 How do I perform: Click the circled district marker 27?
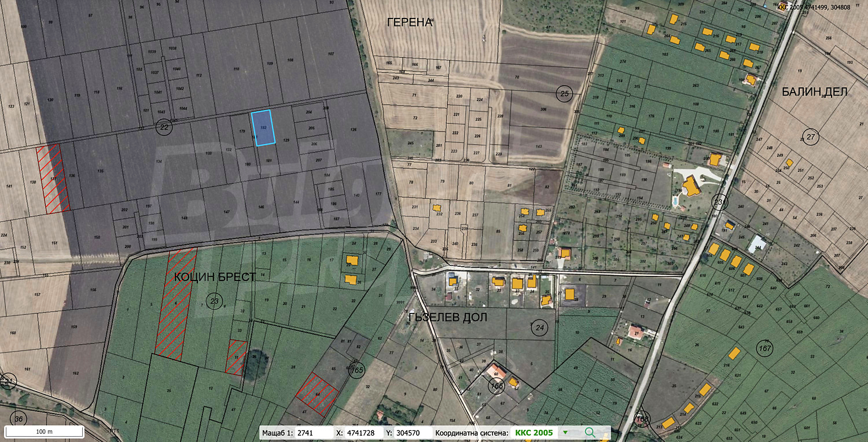[810, 137]
